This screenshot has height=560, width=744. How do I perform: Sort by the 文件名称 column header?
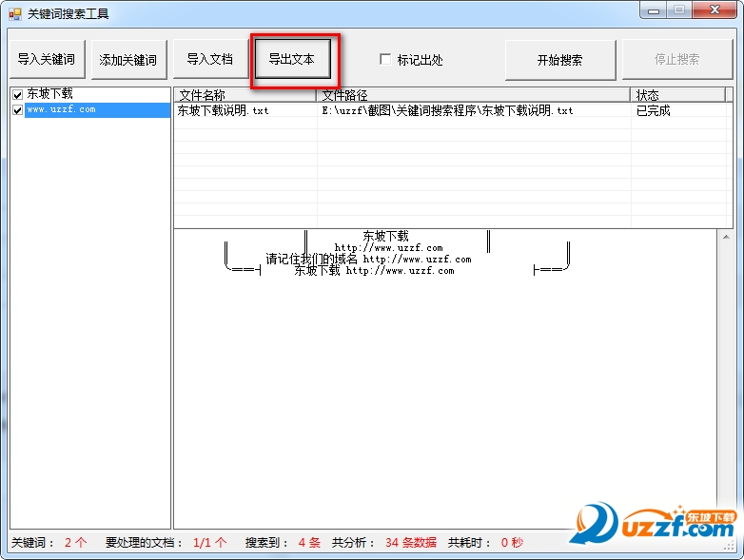pos(245,95)
